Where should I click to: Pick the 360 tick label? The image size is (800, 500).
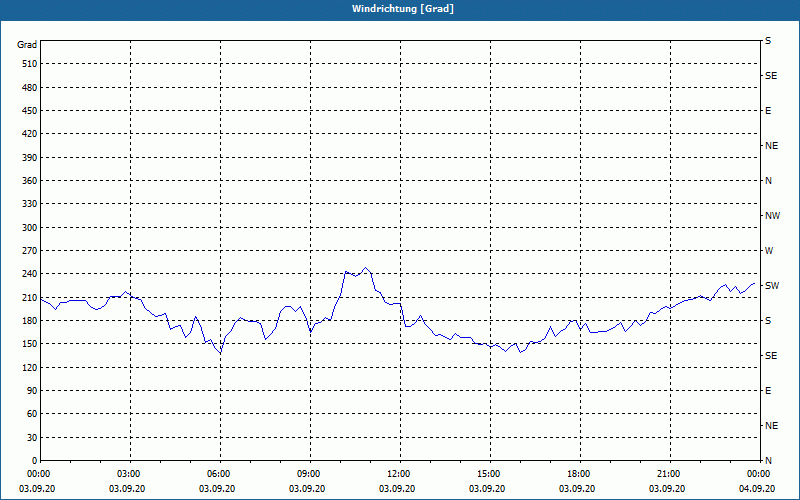[x=30, y=181]
